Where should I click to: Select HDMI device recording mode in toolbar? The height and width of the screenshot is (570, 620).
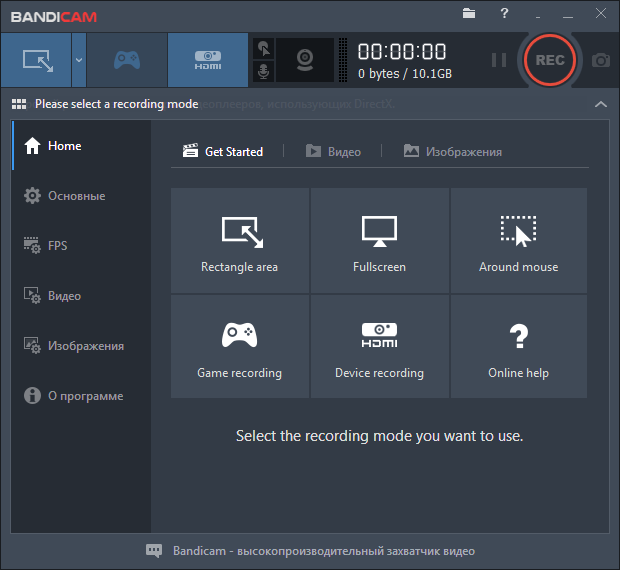207,60
